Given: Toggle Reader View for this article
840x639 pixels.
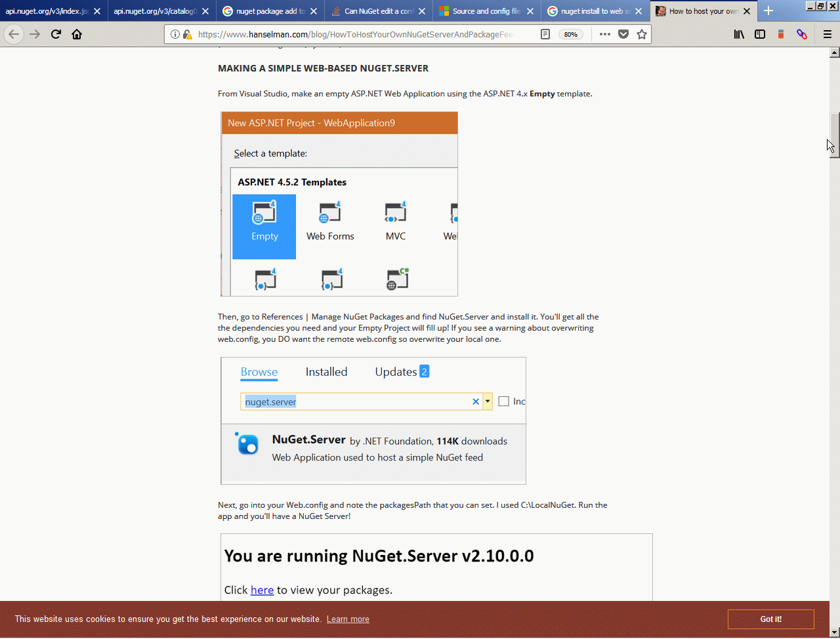Looking at the screenshot, I should 545,34.
